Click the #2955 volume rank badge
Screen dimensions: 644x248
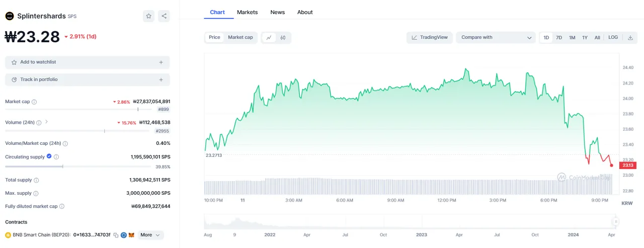pyautogui.click(x=162, y=131)
